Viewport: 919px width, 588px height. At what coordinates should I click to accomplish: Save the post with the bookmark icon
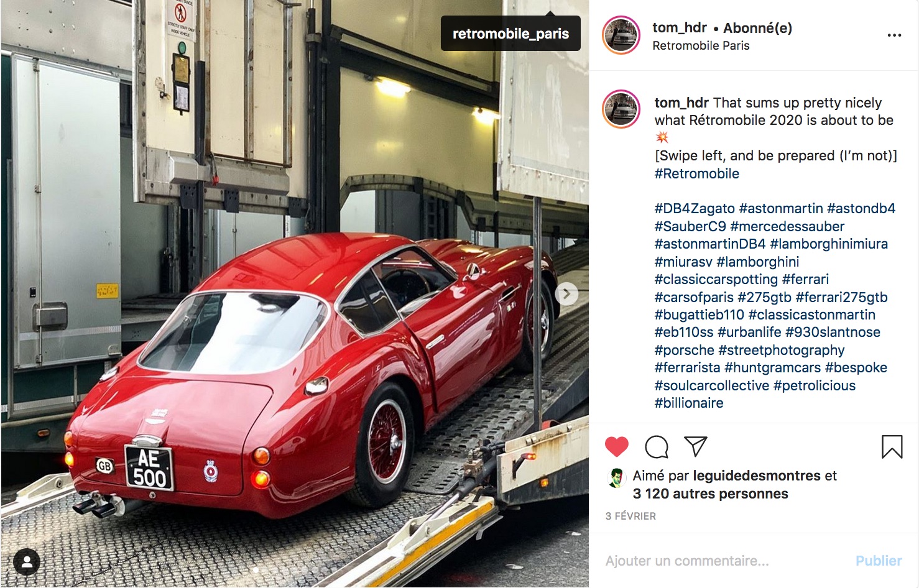[892, 447]
